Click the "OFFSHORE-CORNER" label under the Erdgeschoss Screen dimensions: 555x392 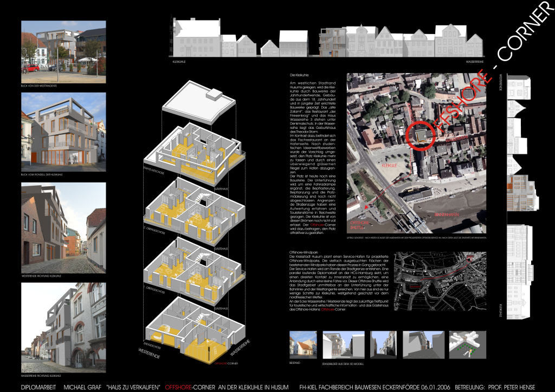click(226, 363)
